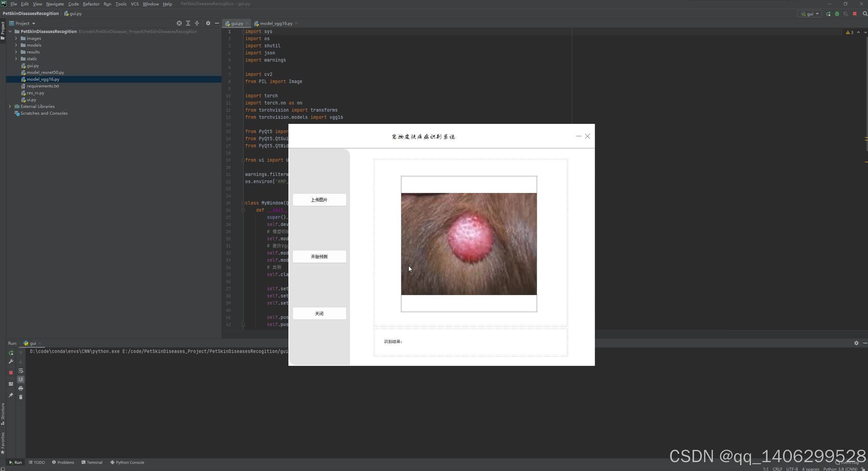
Task: Click the print icon in Run panel
Action: [x=21, y=388]
